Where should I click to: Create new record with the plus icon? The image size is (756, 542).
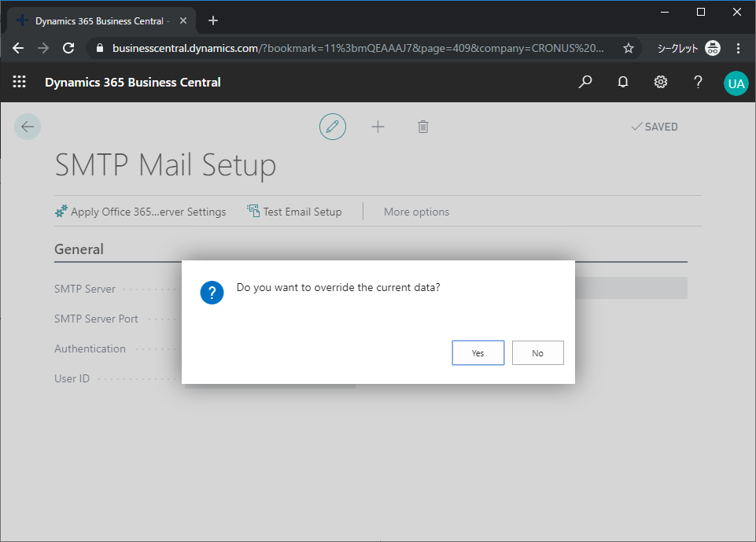click(x=378, y=127)
